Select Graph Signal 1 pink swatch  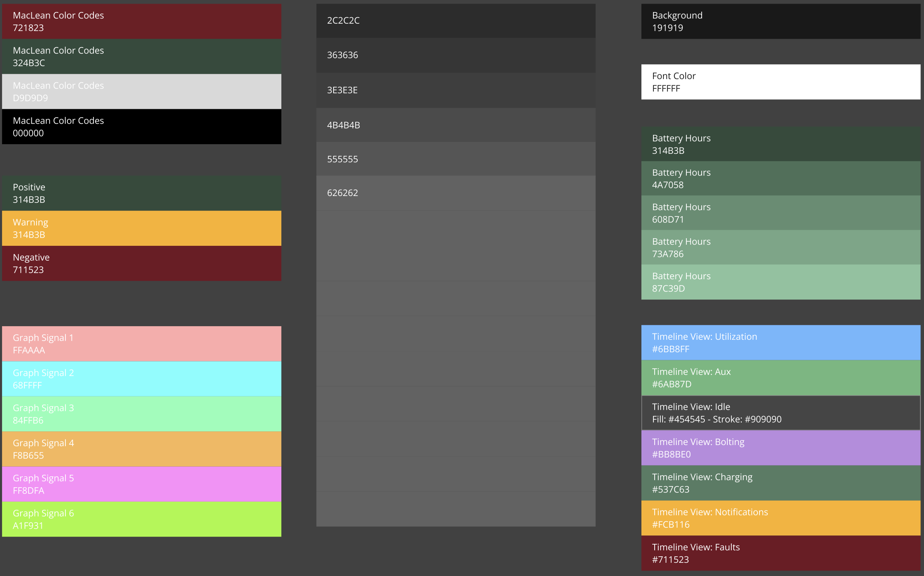(x=141, y=343)
